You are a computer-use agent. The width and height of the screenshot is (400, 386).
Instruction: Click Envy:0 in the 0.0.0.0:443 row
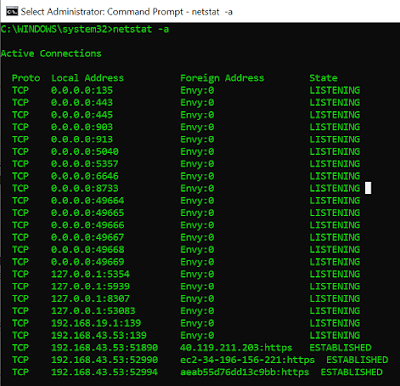197,103
